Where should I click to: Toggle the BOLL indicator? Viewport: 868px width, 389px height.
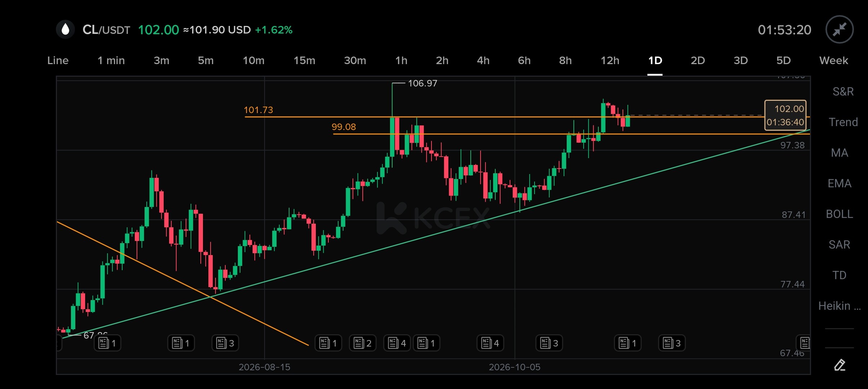tap(839, 214)
